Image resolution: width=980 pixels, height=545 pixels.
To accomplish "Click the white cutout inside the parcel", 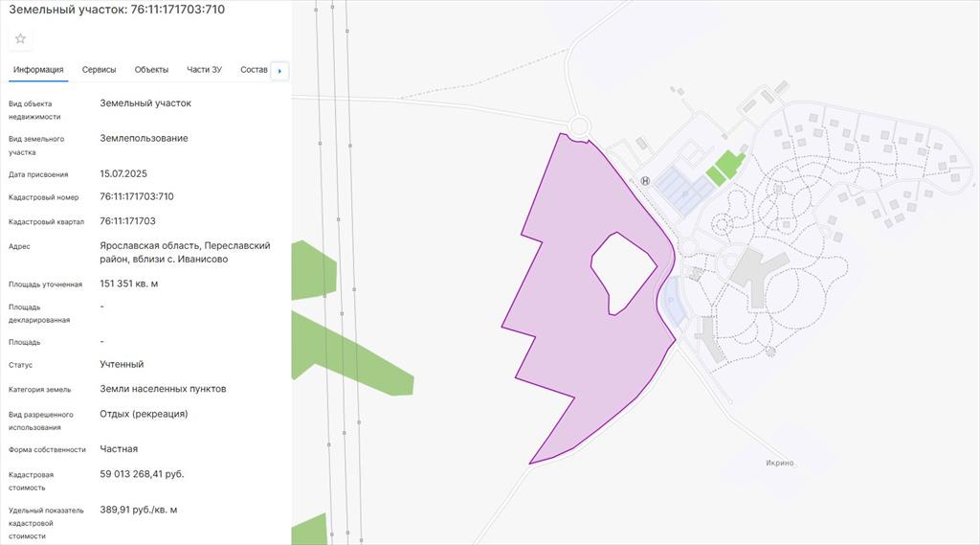I will (x=622, y=270).
